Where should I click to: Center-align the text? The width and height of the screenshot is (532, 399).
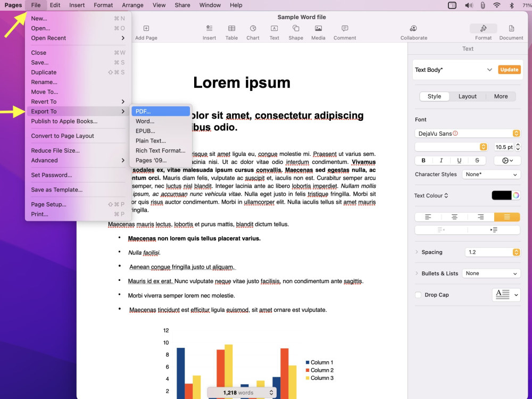[x=454, y=217]
